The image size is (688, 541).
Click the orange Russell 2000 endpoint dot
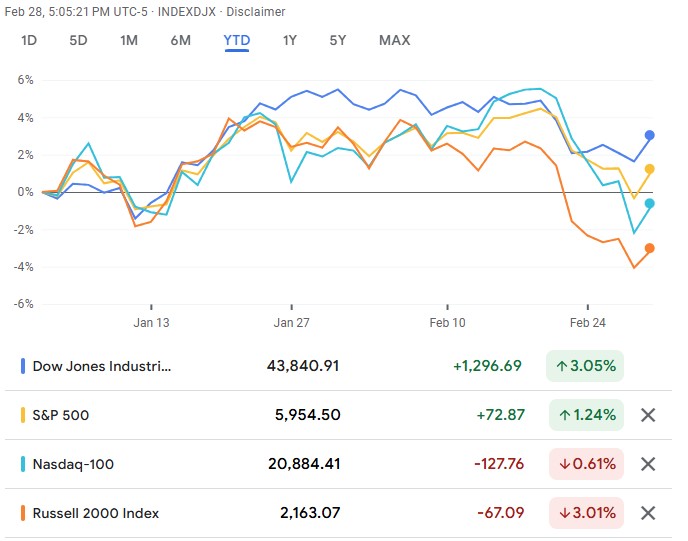(650, 248)
